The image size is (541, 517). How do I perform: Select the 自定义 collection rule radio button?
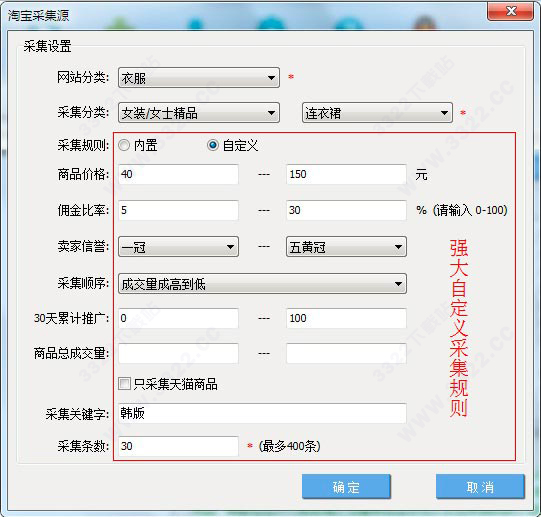213,145
